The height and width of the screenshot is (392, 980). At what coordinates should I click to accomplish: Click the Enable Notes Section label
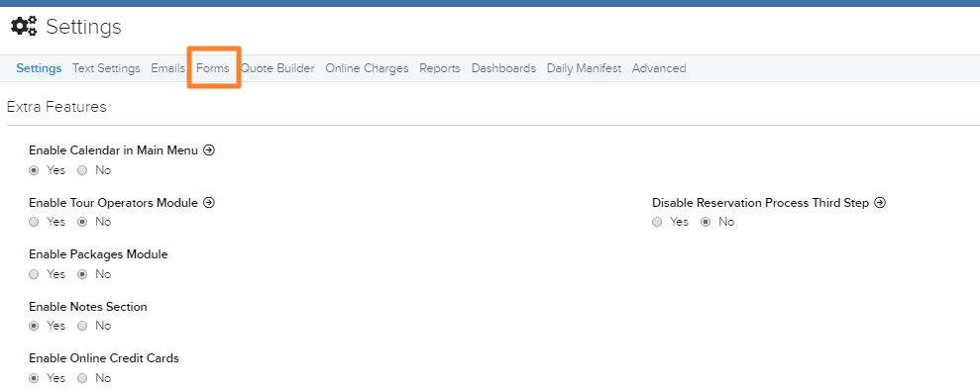(x=88, y=307)
